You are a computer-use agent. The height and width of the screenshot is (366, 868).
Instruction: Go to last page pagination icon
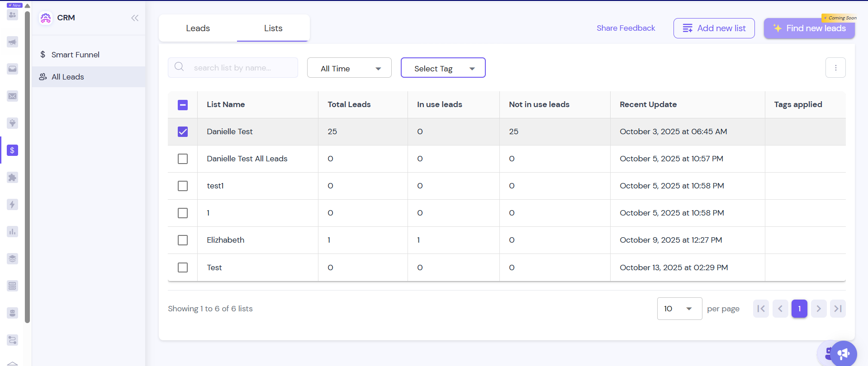tap(838, 309)
